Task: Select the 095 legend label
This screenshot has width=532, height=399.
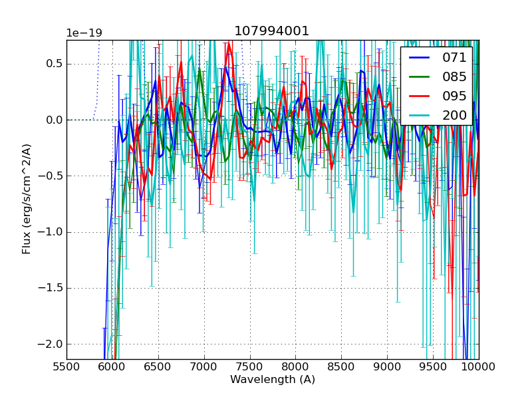Action: pyautogui.click(x=454, y=96)
